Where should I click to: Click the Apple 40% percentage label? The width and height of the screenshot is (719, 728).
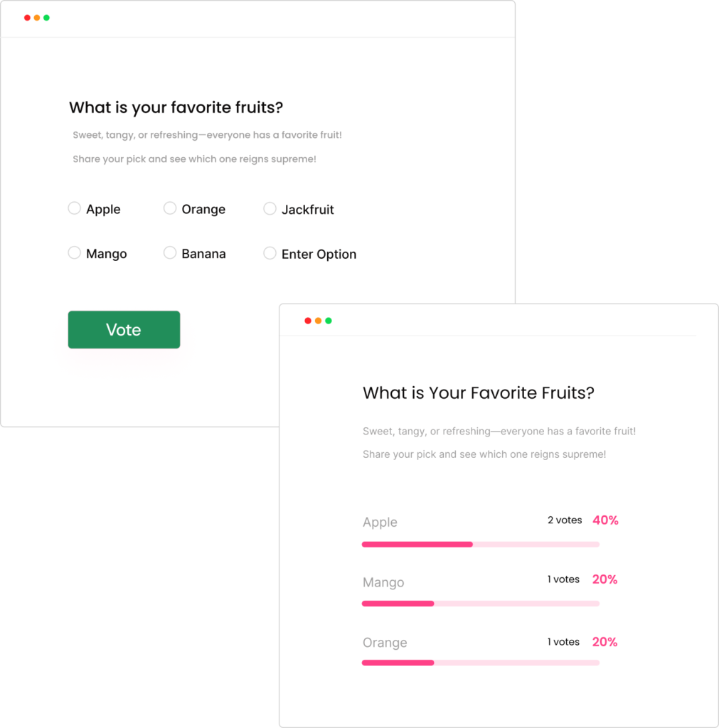tap(605, 520)
